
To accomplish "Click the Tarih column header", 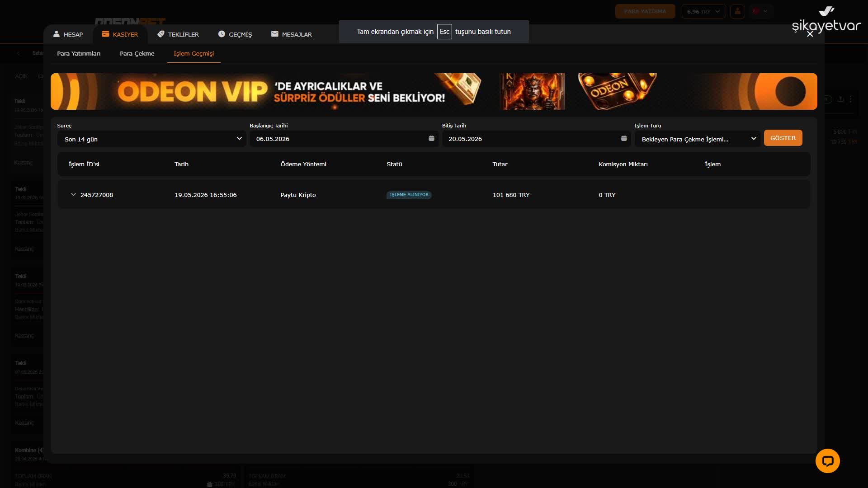I will (x=182, y=164).
